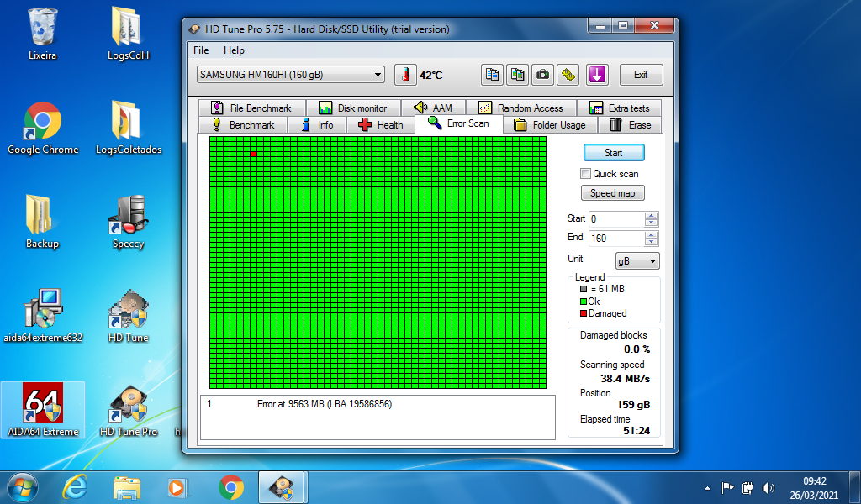Viewport: 861px width, 504px height.
Task: Switch to the Random Access tab
Action: [521, 108]
